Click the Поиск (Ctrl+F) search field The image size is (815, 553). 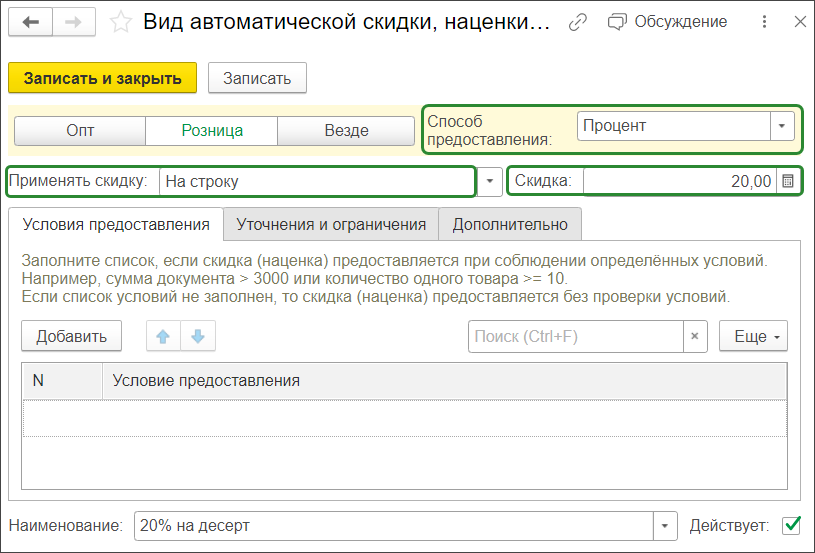[x=576, y=337]
